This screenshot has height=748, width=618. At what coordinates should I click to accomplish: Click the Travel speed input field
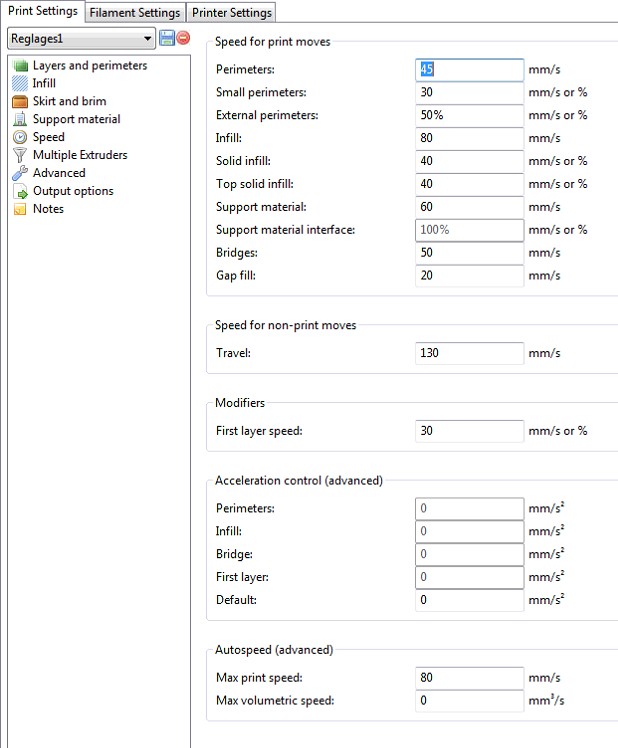click(469, 353)
